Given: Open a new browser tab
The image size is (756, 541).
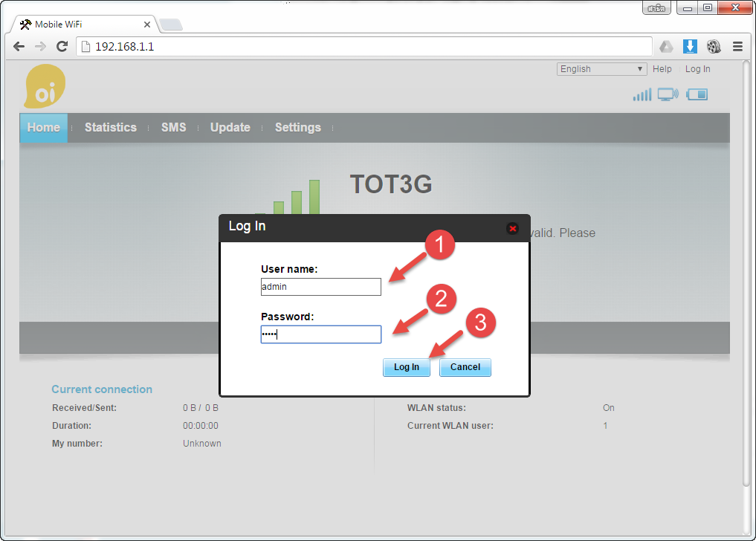Looking at the screenshot, I should click(171, 25).
